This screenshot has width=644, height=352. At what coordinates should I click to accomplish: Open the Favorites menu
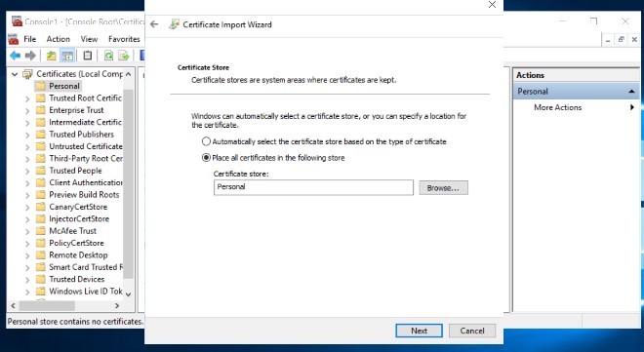(124, 39)
